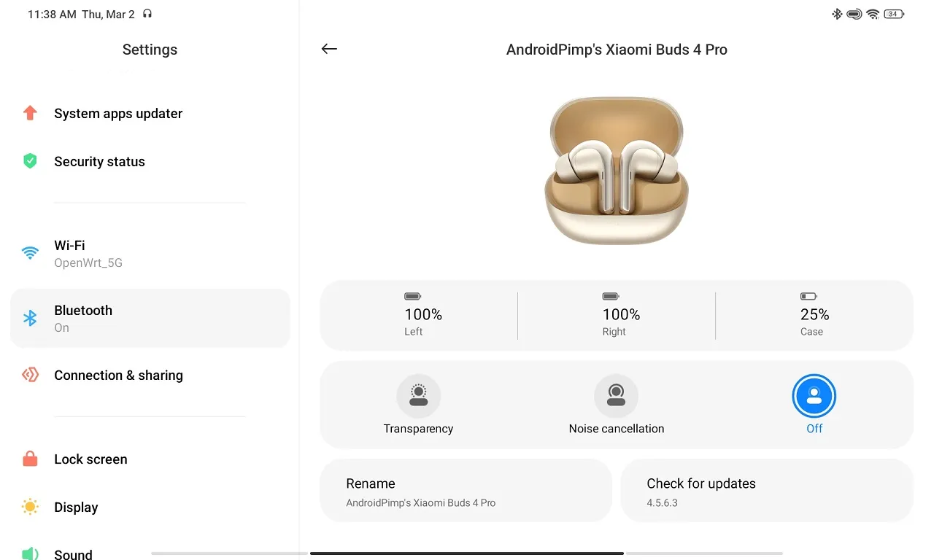934x560 pixels.
Task: Go back using the back arrow
Action: coord(329,49)
